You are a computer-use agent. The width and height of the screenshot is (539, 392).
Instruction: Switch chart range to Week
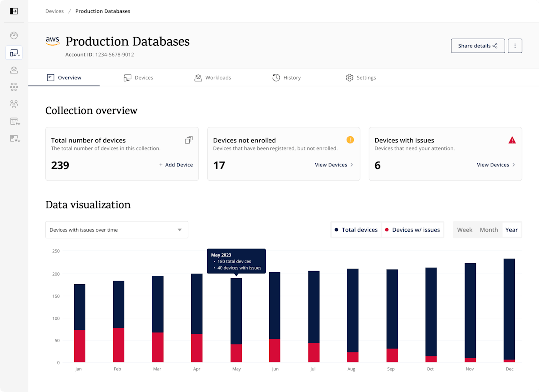point(464,230)
